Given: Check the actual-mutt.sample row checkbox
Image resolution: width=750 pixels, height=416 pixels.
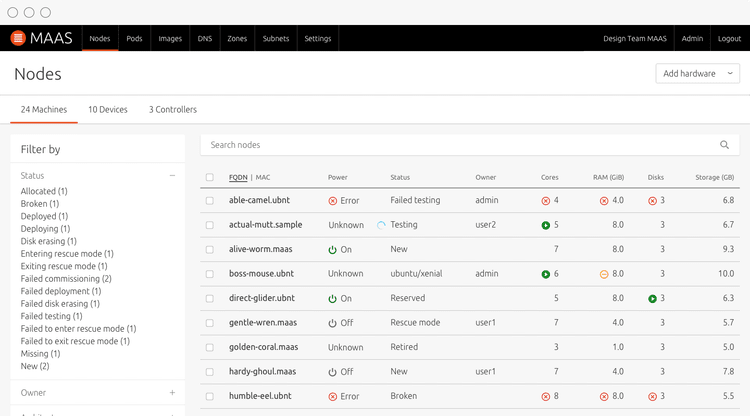Looking at the screenshot, I should 210,225.
